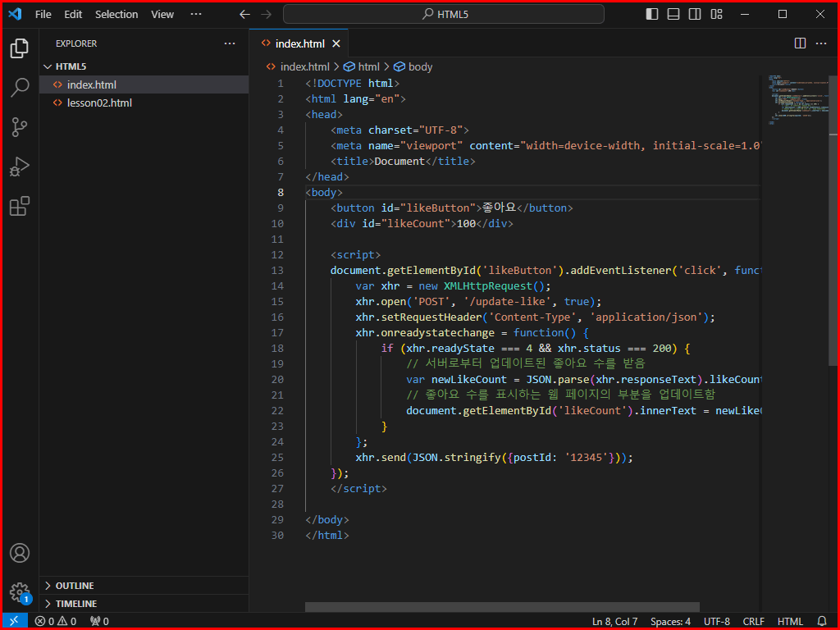Click the ports forwarded status item
The image size is (840, 630).
click(x=99, y=622)
